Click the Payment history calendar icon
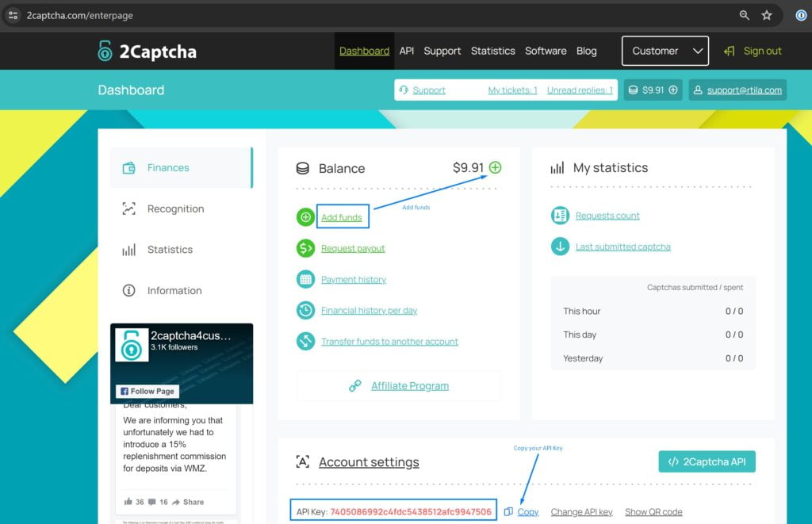The width and height of the screenshot is (812, 524). [305, 279]
